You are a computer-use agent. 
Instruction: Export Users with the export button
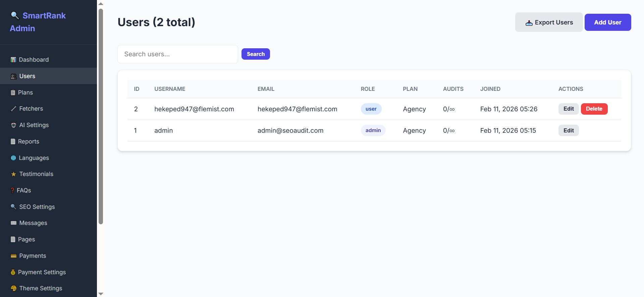click(x=549, y=22)
